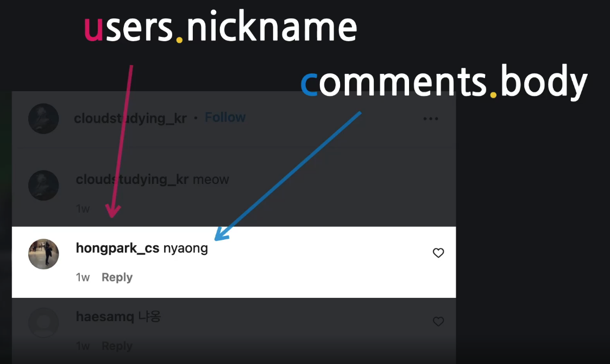The height and width of the screenshot is (364, 610).
Task: Select the 1w timestamp under meow comment
Action: [83, 209]
